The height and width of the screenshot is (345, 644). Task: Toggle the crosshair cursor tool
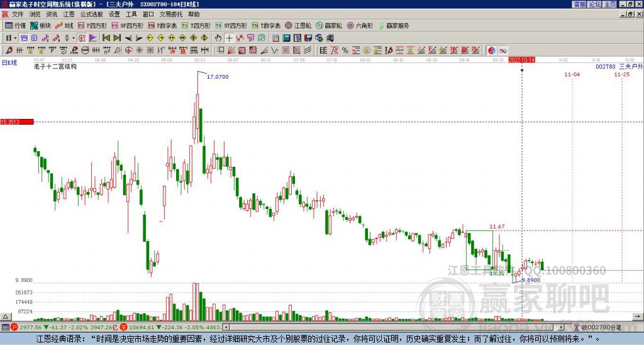click(229, 38)
